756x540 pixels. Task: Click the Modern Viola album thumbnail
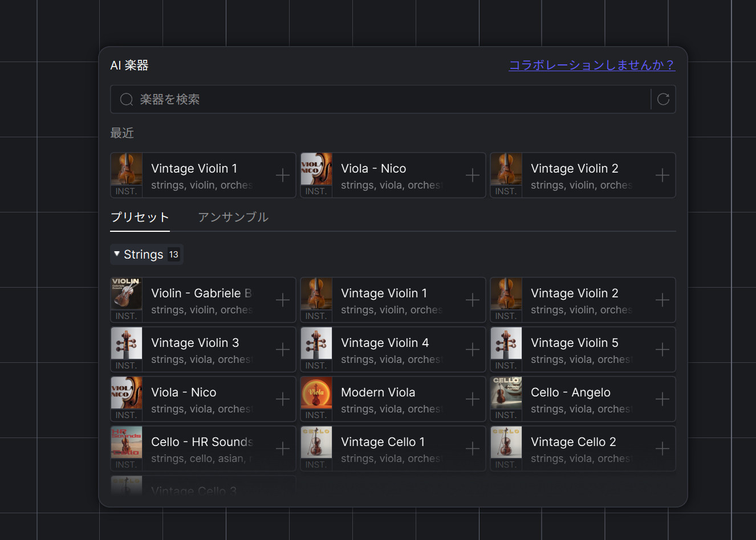[x=316, y=393]
